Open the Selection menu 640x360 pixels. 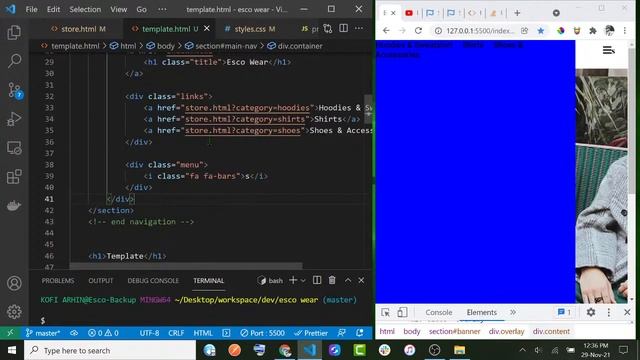[85, 9]
